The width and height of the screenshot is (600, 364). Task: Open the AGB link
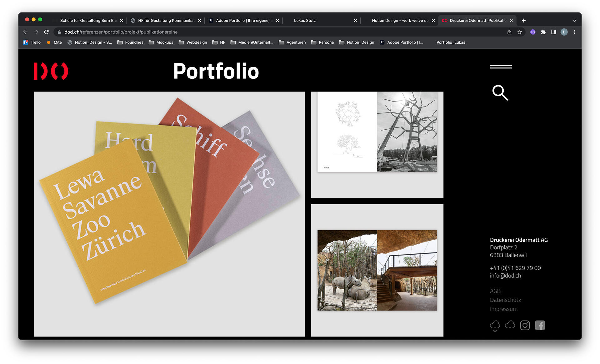495,291
